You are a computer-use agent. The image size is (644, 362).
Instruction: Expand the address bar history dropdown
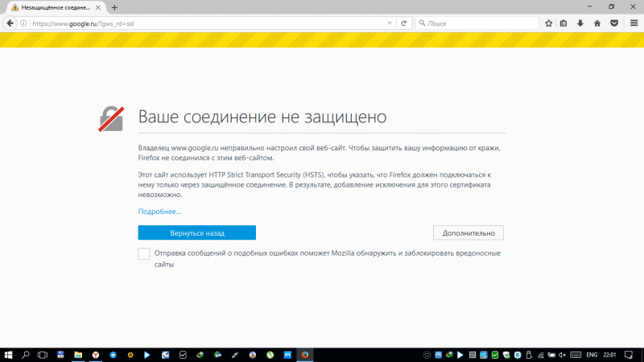click(390, 23)
